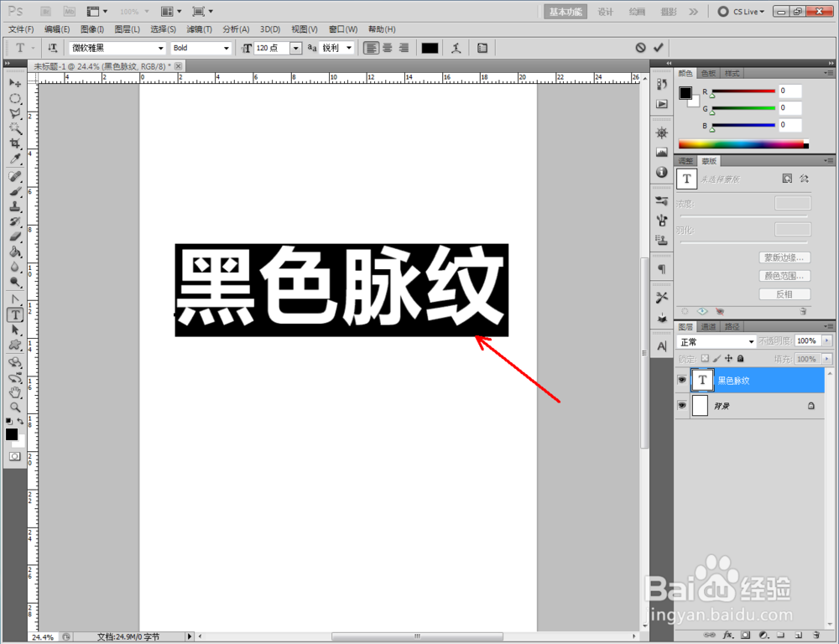This screenshot has width=839, height=644.
Task: Click the 颜色范围... button
Action: tap(784, 276)
